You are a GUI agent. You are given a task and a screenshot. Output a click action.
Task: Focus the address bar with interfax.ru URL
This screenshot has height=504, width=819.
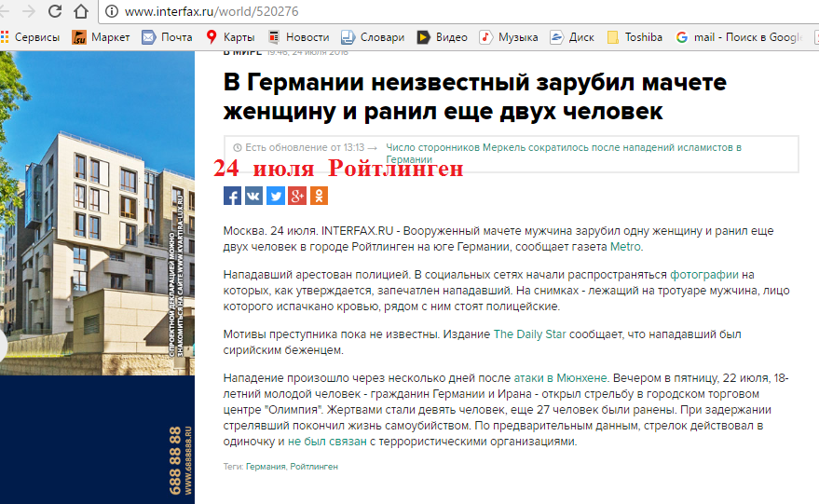point(459,11)
